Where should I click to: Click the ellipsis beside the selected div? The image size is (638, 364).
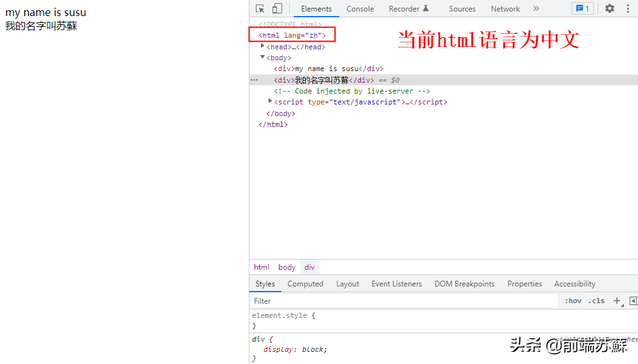tap(255, 80)
